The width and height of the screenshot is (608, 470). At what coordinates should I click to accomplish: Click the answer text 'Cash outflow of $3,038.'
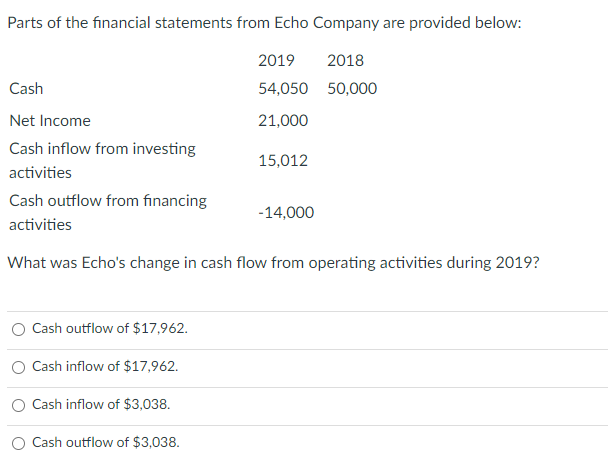coord(106,442)
